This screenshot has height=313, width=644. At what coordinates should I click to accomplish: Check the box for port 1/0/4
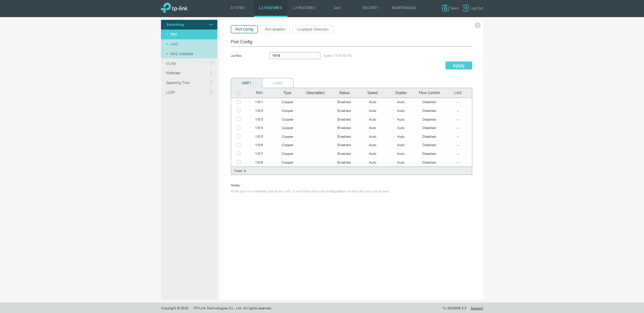tap(238, 128)
